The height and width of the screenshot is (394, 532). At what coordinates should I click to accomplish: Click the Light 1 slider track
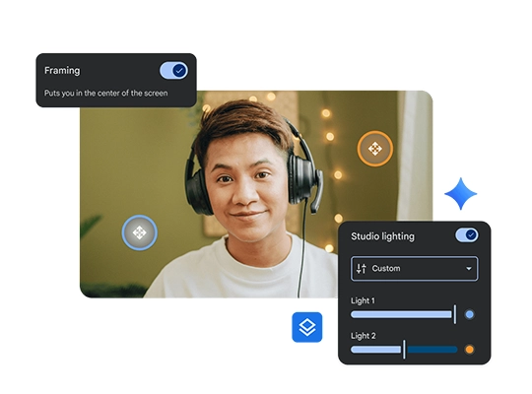403,314
